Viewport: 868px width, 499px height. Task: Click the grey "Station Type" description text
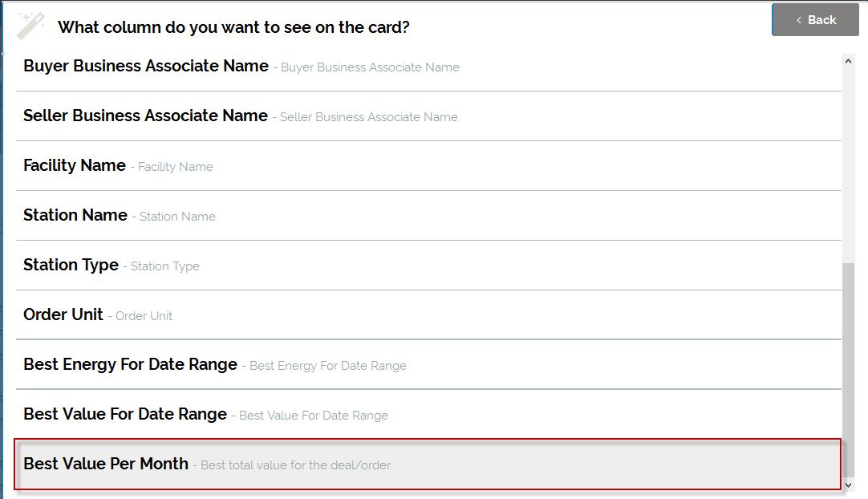[164, 266]
